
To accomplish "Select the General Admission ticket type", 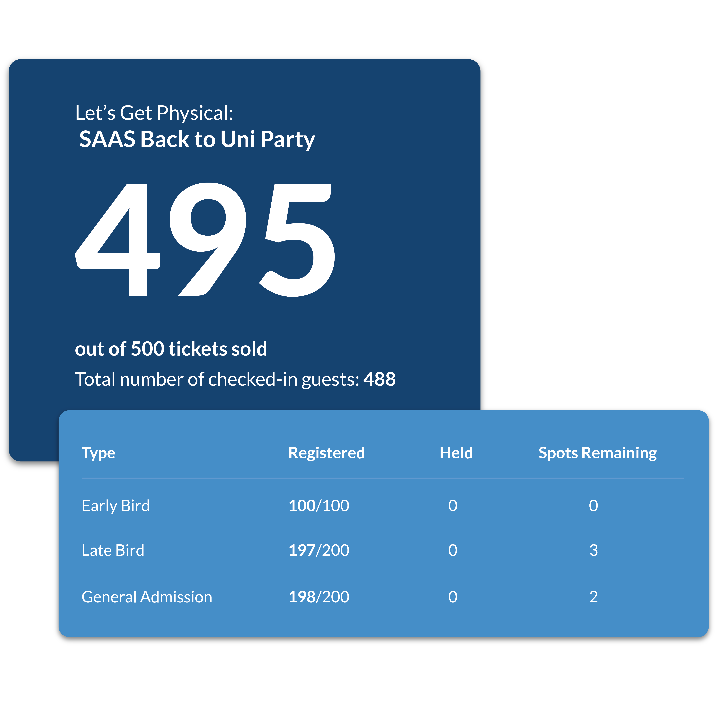I will click(x=147, y=597).
